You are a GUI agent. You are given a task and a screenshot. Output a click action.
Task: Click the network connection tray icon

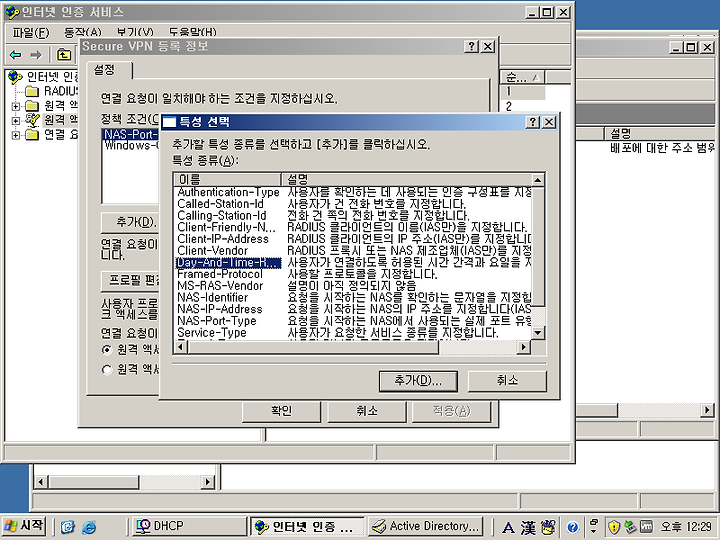click(630, 527)
